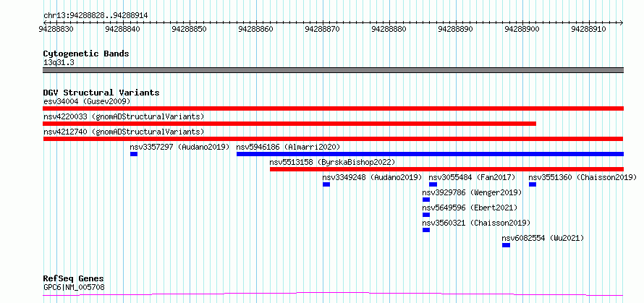Click the red bar under nsv5513158

coord(447,169)
